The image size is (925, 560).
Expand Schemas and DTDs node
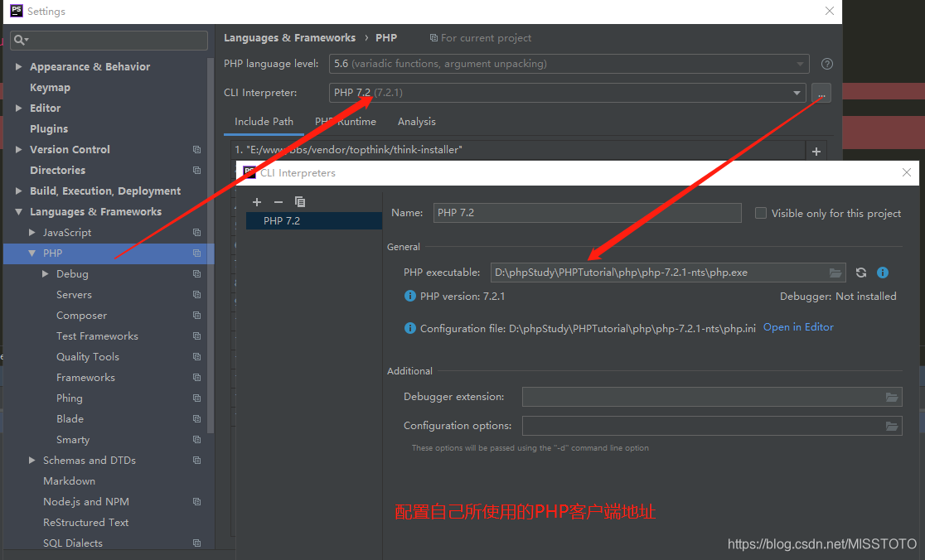(32, 461)
